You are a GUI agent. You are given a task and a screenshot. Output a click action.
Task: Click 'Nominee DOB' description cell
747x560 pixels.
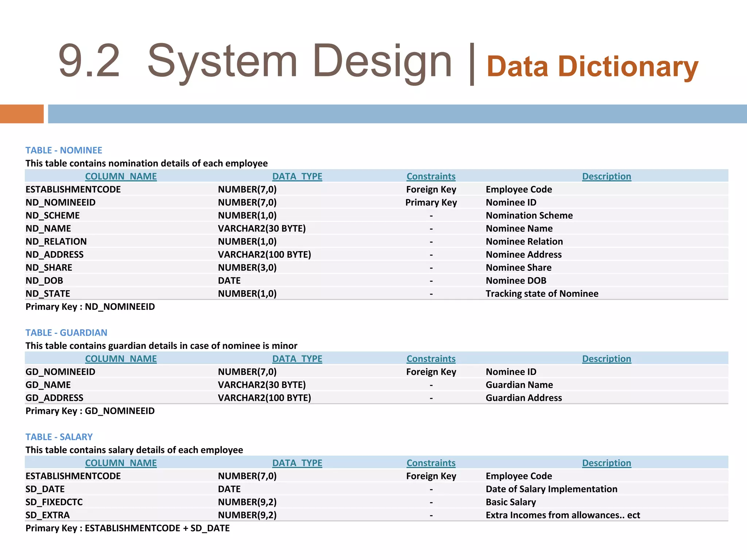pos(516,281)
